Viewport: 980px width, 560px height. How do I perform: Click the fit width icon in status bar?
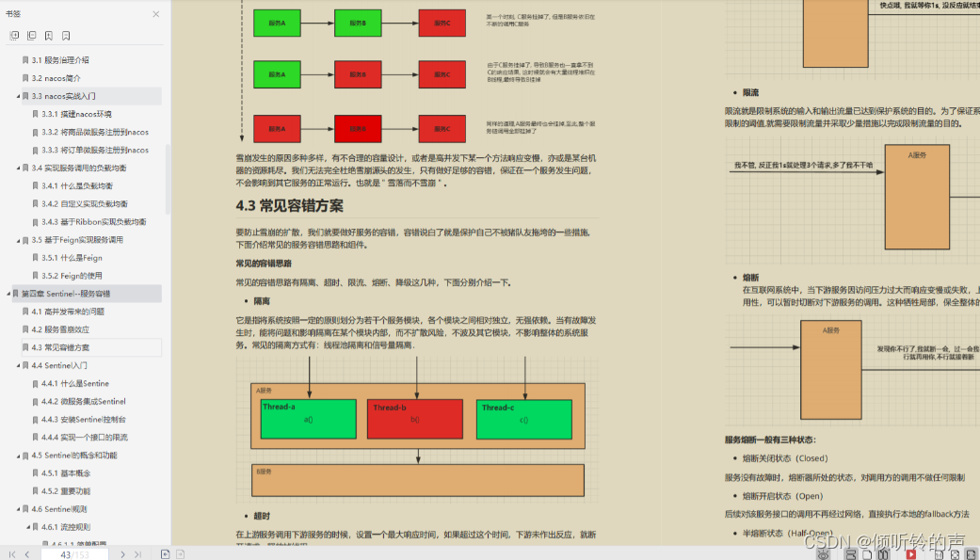(972, 554)
